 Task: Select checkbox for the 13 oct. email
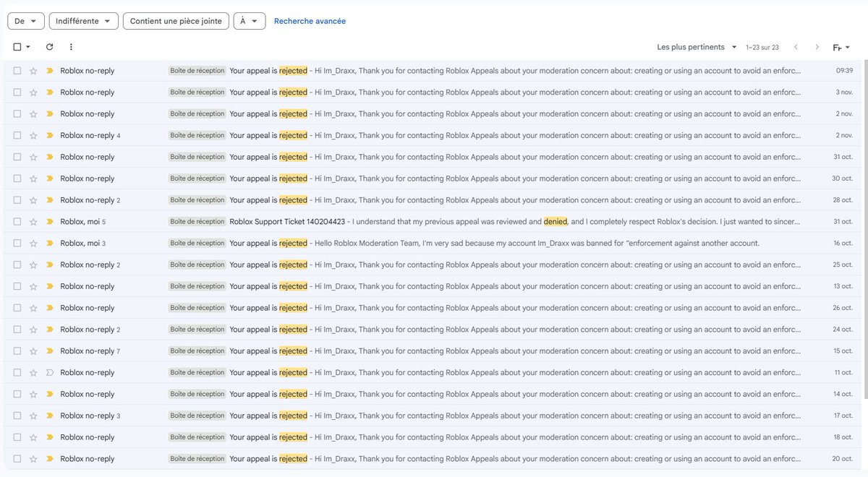[x=17, y=286]
